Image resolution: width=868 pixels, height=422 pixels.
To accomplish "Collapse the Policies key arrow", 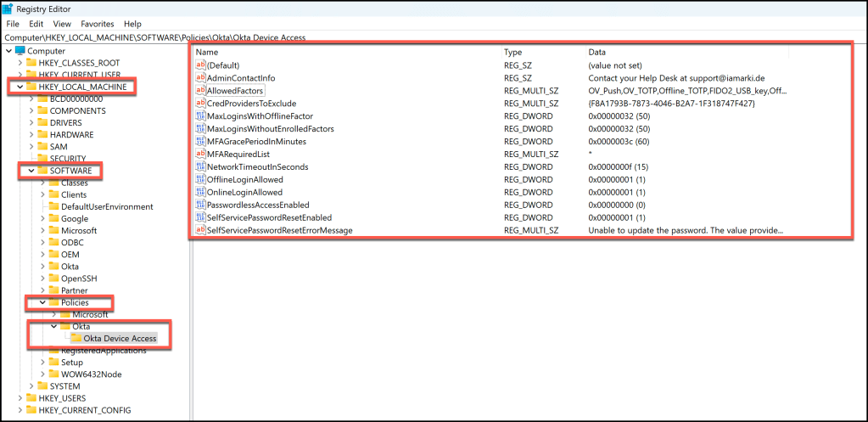I will (x=43, y=303).
